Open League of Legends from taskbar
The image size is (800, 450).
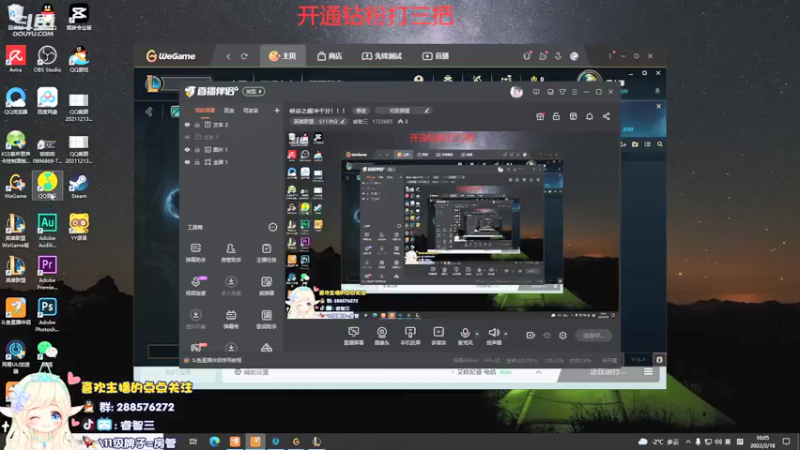316,441
